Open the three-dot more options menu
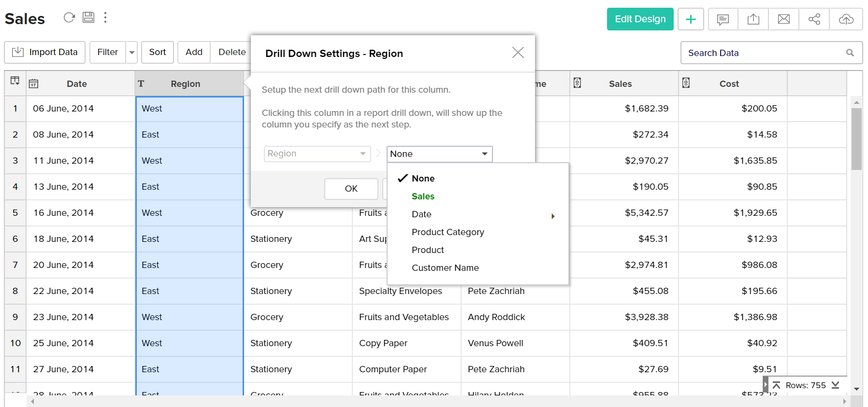The height and width of the screenshot is (407, 868). point(105,18)
